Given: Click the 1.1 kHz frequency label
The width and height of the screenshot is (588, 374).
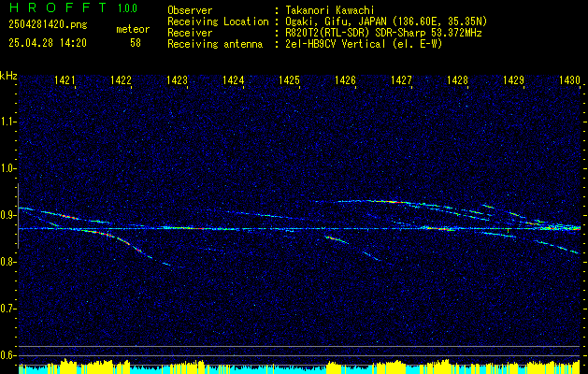Looking at the screenshot, I should pos(8,122).
